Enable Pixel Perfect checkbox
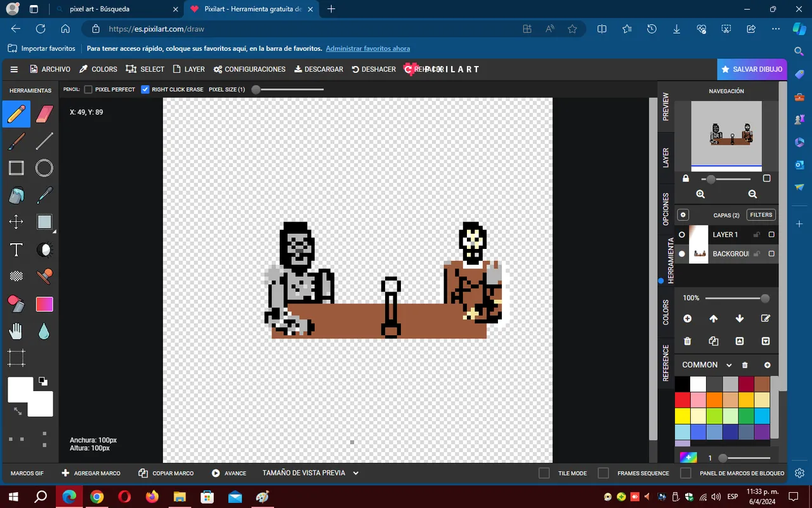 (x=88, y=90)
